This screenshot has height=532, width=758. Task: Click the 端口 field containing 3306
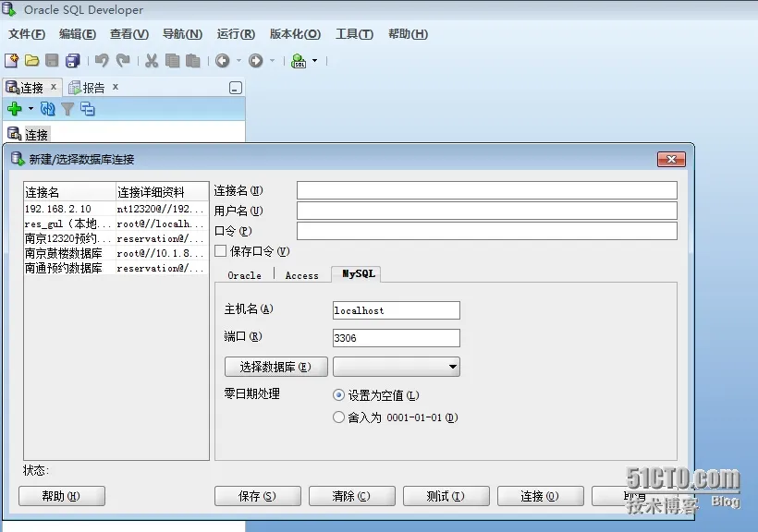(397, 338)
